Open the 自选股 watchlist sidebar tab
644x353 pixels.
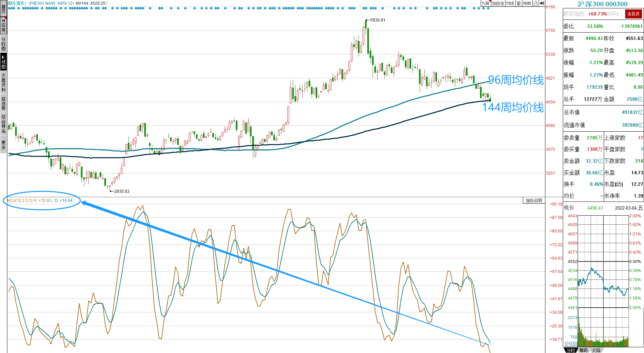coord(3,103)
